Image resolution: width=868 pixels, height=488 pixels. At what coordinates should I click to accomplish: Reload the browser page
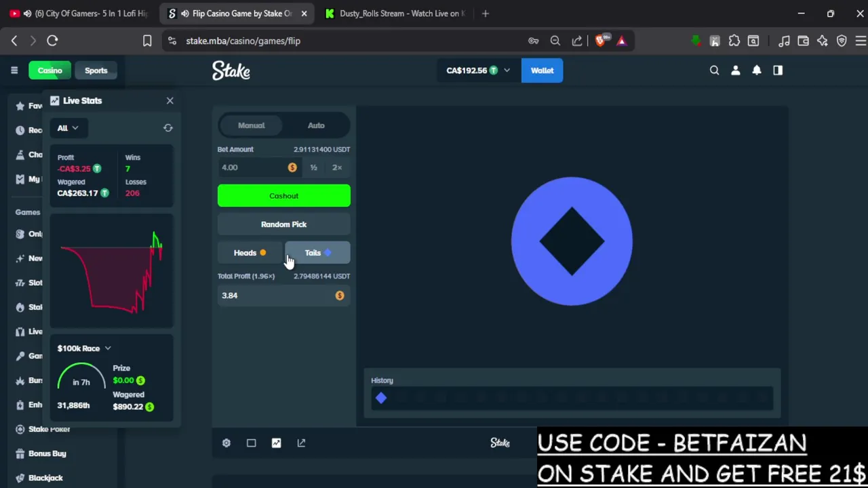52,41
